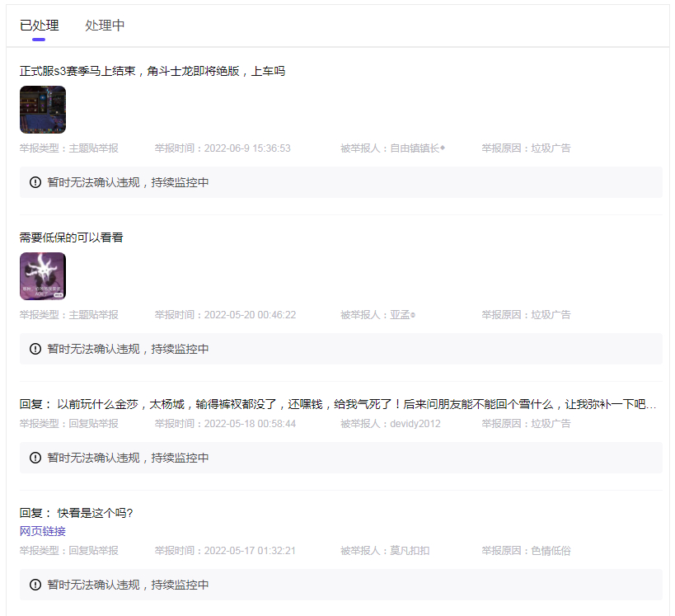Click the info icon below 莫凡扣扣's reported reply
Viewport: 675px width, 616px height.
35,585
